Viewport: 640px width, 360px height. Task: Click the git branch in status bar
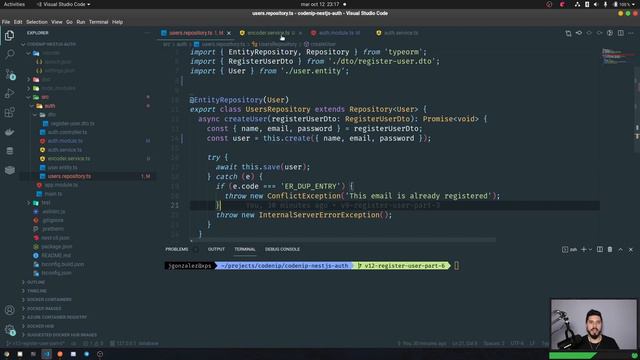point(36,344)
